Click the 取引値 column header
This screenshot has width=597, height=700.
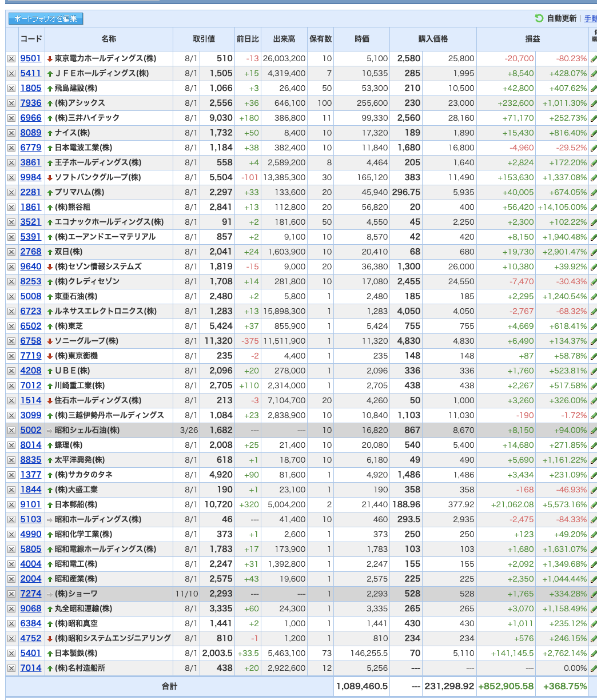[204, 39]
